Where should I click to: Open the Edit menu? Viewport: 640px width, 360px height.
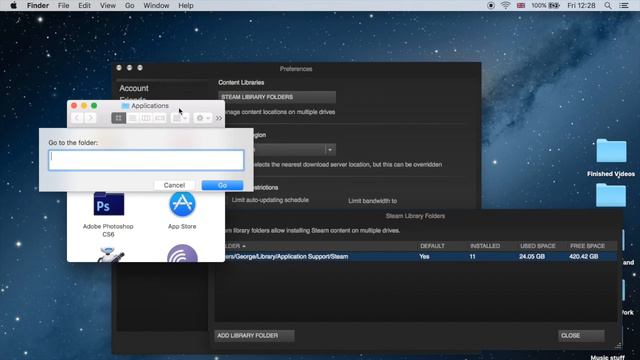(x=84, y=6)
